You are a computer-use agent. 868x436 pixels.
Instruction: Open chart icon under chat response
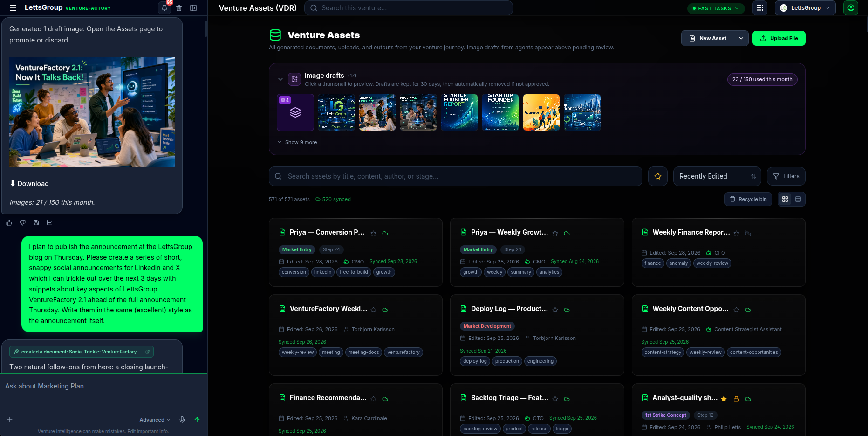click(x=49, y=223)
